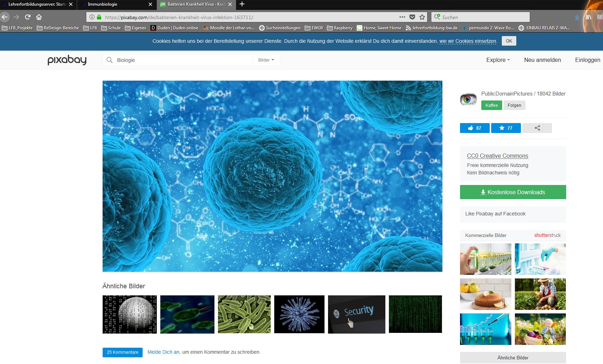603x364 pixels.
Task: Open a new browser tab with plus
Action: pyautogui.click(x=242, y=4)
